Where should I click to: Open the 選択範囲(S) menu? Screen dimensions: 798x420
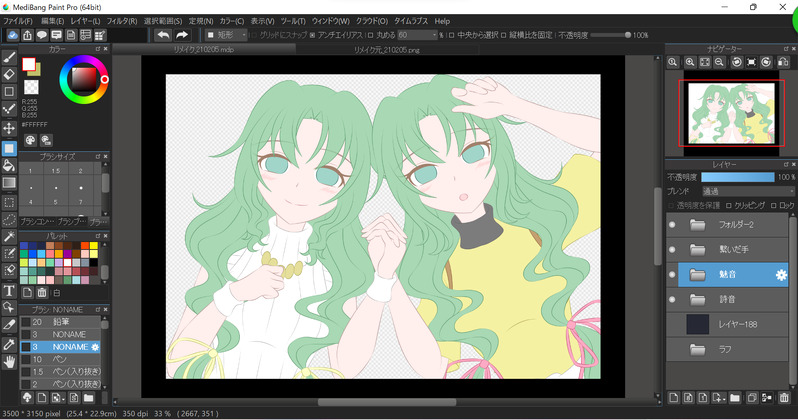click(x=163, y=21)
